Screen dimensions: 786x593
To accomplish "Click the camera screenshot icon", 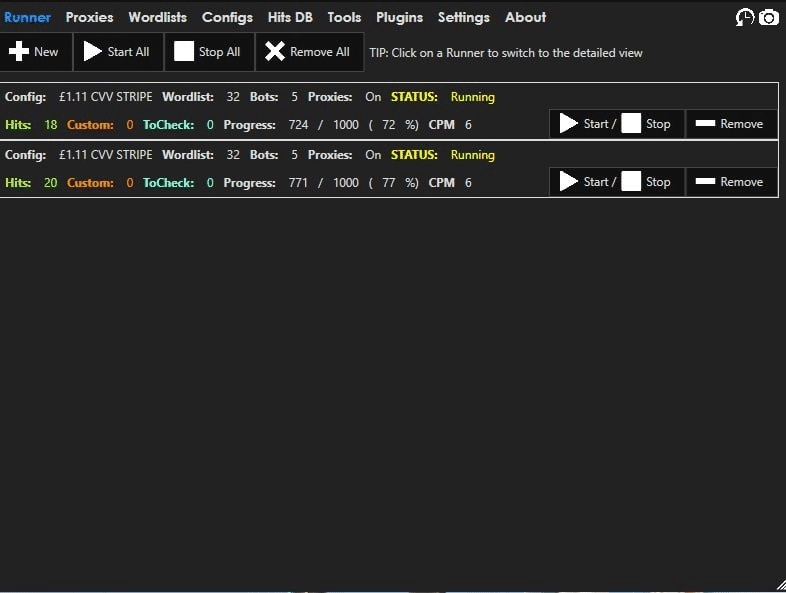I will [x=768, y=18].
